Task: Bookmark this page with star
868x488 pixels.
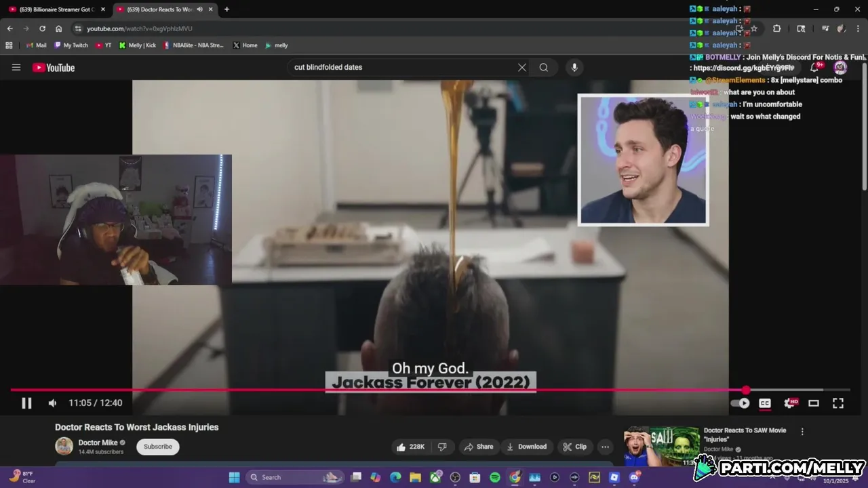Action: pyautogui.click(x=753, y=28)
